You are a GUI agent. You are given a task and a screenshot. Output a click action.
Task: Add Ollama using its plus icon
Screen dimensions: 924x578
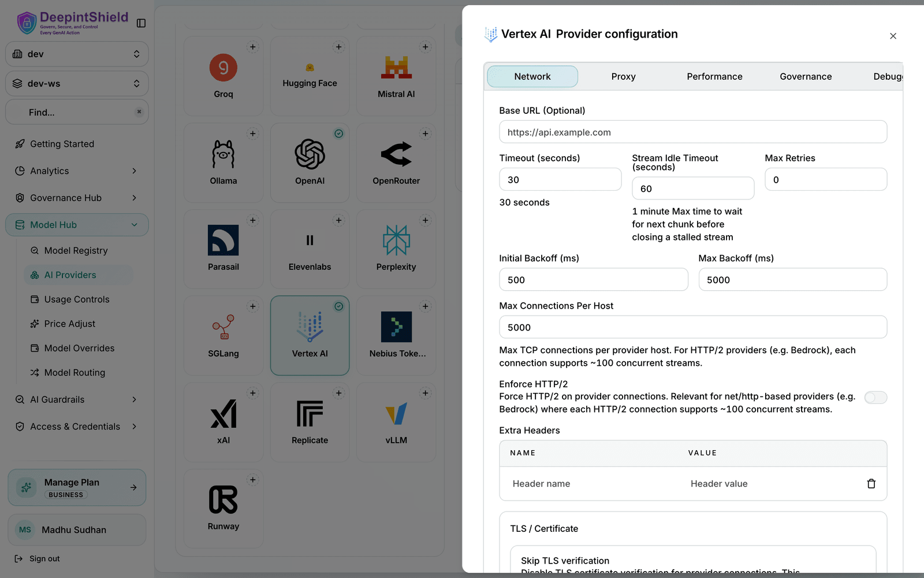pyautogui.click(x=252, y=134)
